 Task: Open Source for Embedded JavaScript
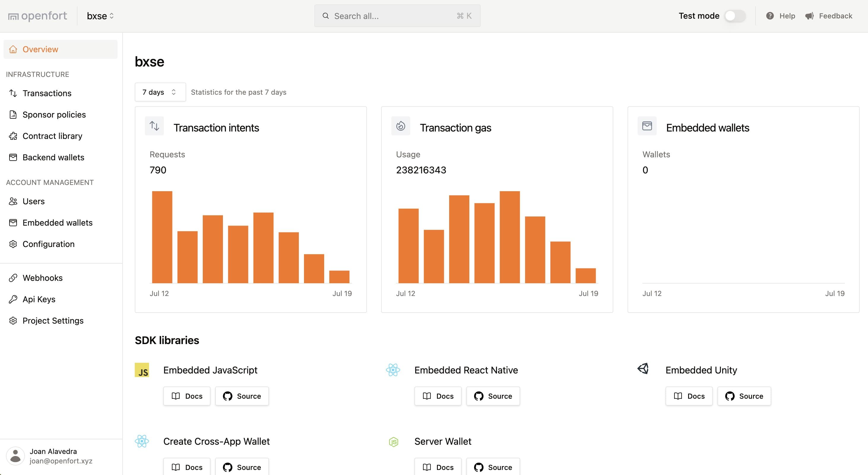tap(242, 396)
